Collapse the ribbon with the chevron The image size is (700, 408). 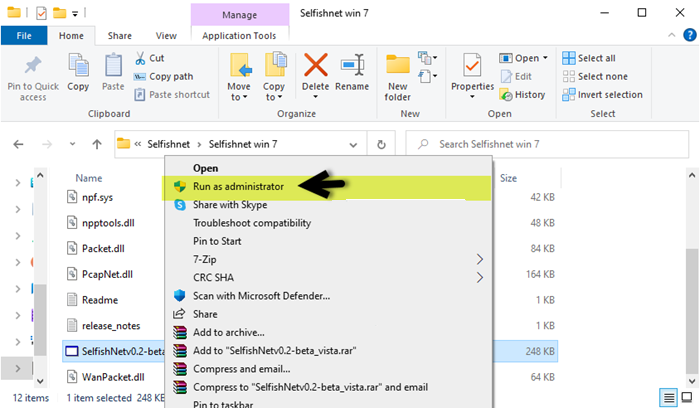[671, 35]
